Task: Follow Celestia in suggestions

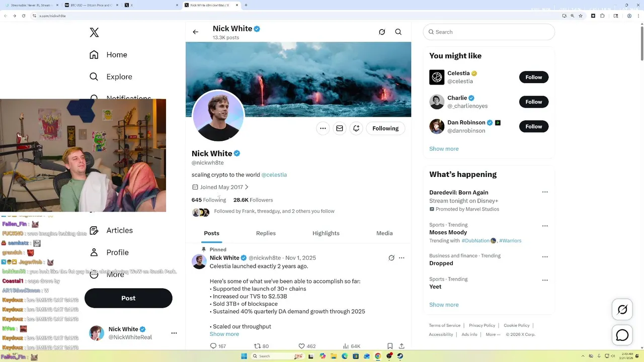Action: [x=534, y=77]
